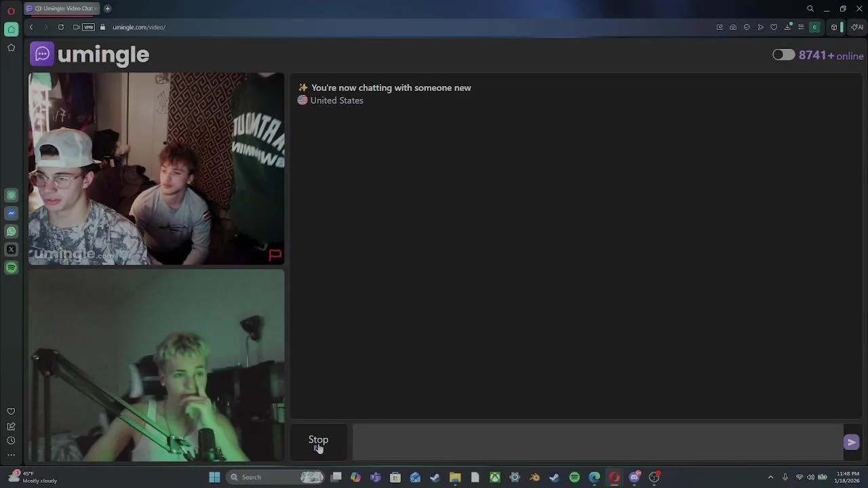This screenshot has width=868, height=488.
Task: Show site security lock info
Action: pos(103,27)
